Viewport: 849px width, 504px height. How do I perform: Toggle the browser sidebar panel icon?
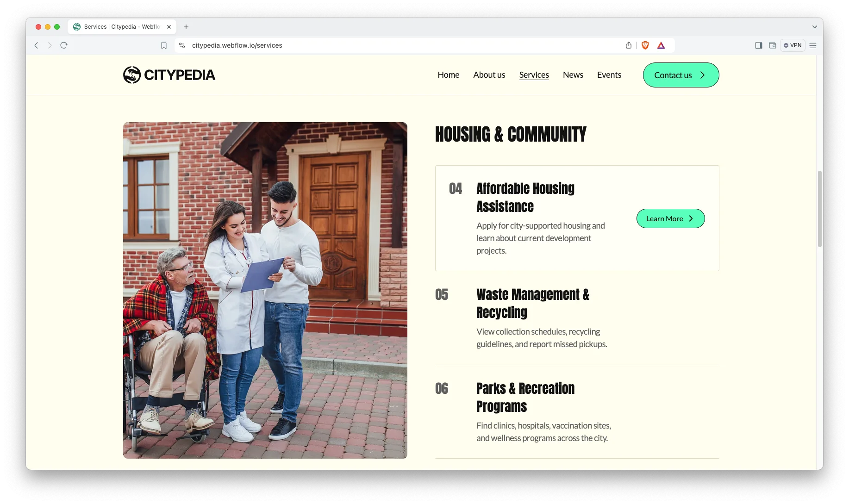tap(758, 45)
